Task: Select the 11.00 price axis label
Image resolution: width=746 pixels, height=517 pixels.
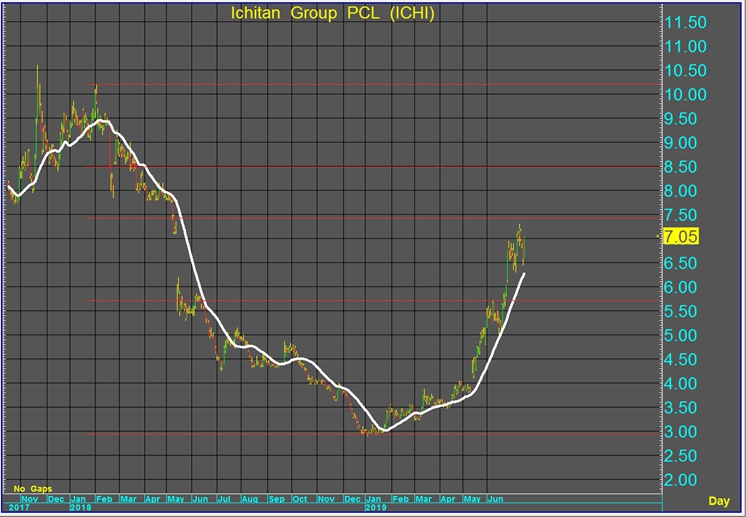Action: pos(686,47)
